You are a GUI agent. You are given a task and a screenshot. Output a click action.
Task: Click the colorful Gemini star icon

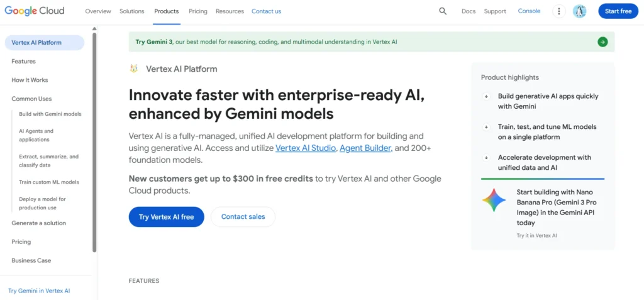click(x=494, y=200)
